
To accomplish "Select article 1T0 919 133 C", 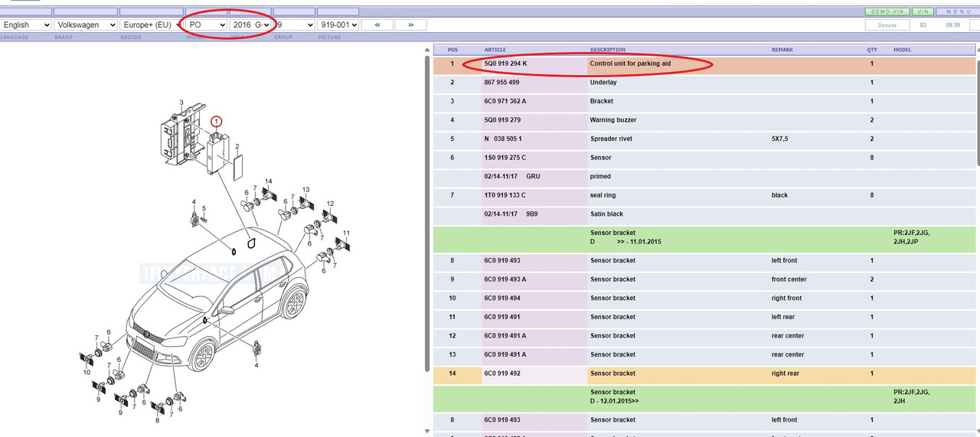I will (505, 195).
